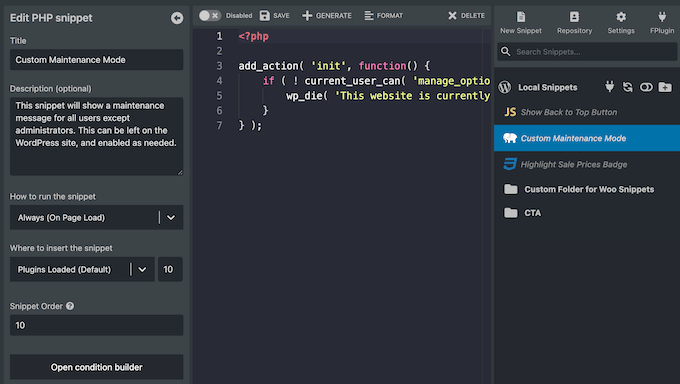Click the Snippet Order help icon
The width and height of the screenshot is (680, 384).
(x=70, y=306)
